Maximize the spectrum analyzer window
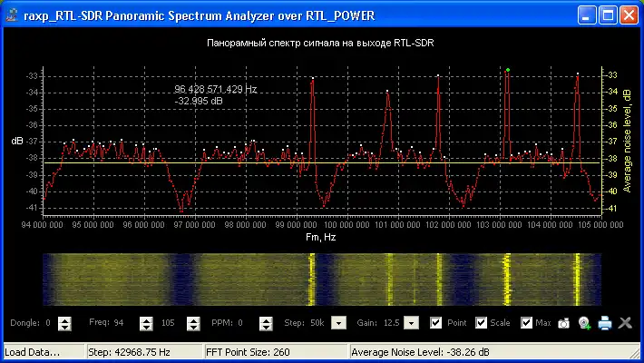The width and height of the screenshot is (644, 363). (x=608, y=15)
